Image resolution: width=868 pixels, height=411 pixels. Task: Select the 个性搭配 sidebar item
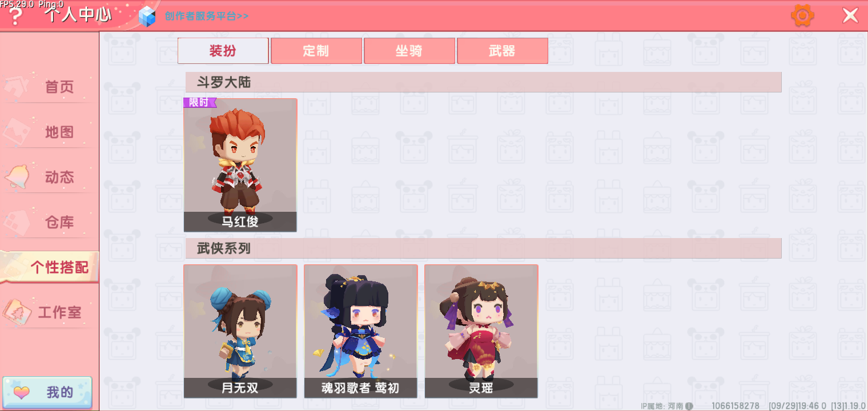click(50, 267)
